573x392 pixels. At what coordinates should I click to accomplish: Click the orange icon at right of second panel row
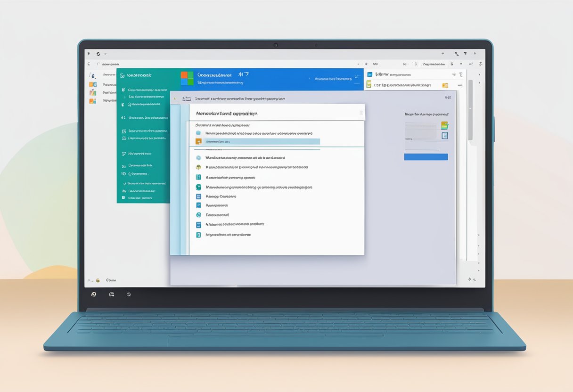coord(444,85)
